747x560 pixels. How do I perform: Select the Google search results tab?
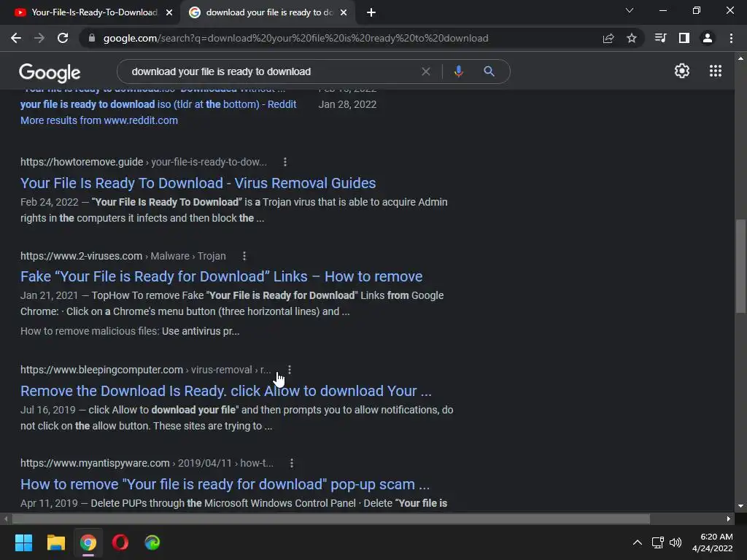(x=269, y=12)
